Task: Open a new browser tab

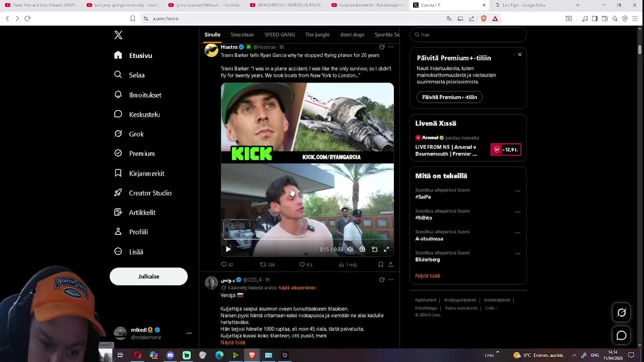Action: click(x=578, y=5)
